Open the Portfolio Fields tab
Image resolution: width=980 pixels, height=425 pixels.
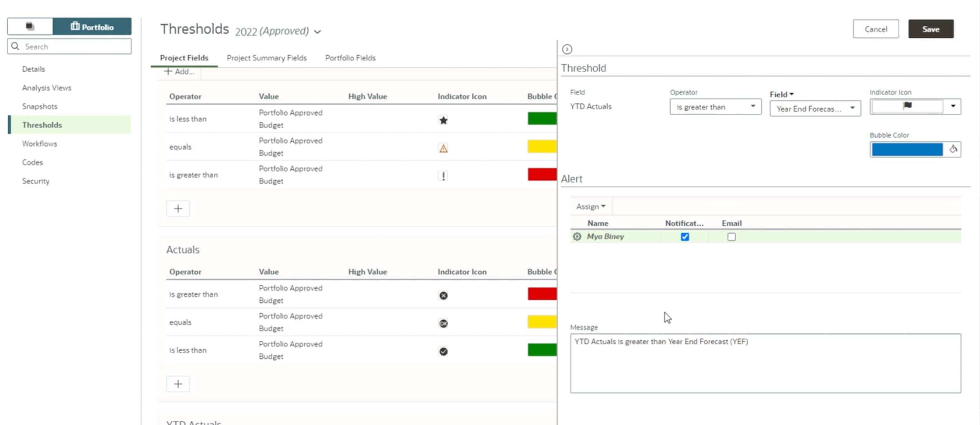point(350,58)
